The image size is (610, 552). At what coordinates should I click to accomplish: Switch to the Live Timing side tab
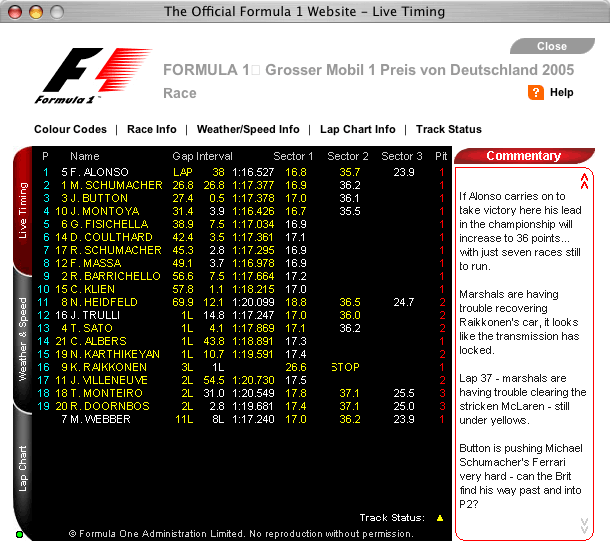[x=23, y=210]
